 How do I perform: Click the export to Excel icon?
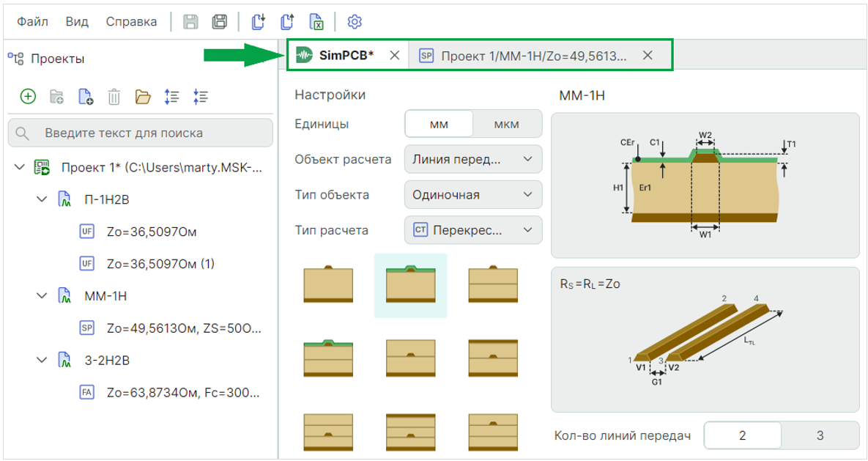316,21
